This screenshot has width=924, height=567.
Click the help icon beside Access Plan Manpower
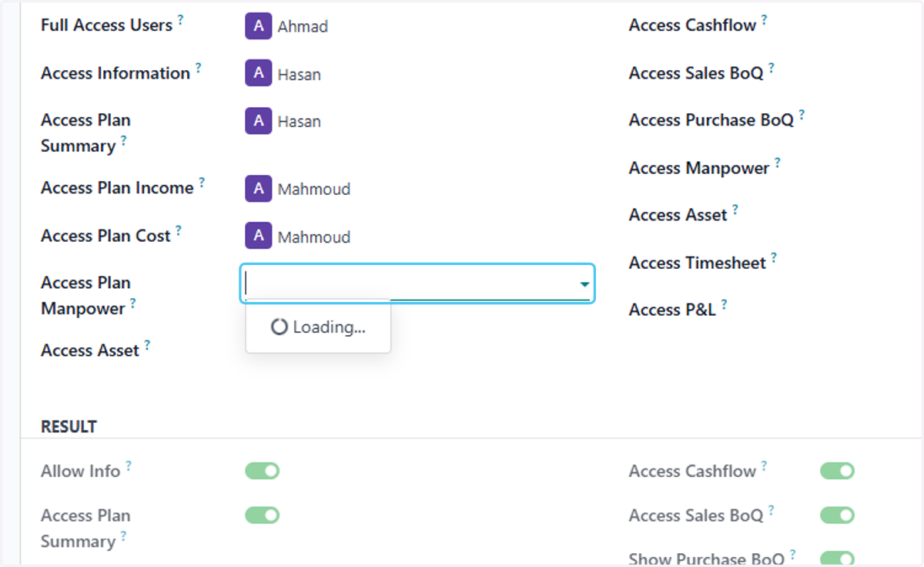pyautogui.click(x=132, y=304)
